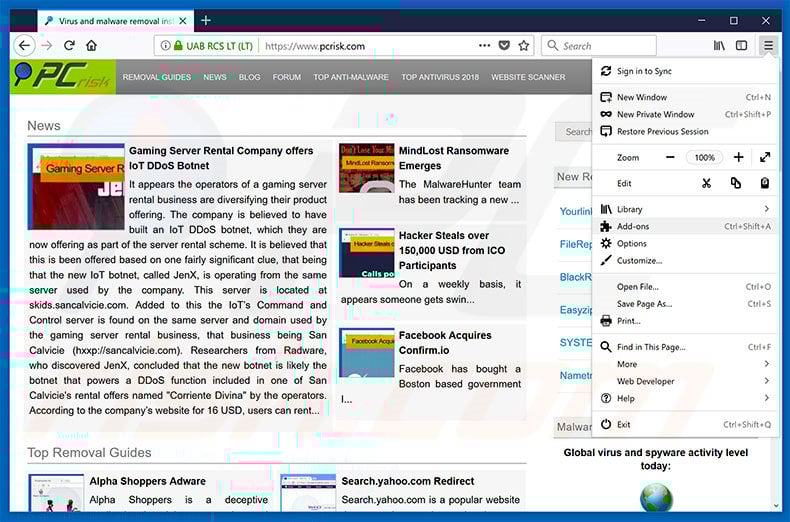Select New Window menu entry
This screenshot has width=790, height=522.
click(684, 97)
